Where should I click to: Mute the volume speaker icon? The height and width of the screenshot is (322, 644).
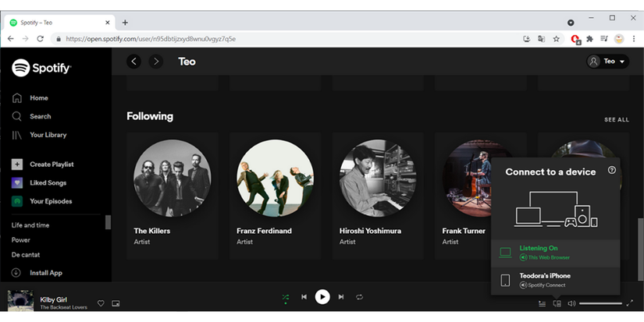click(x=571, y=303)
